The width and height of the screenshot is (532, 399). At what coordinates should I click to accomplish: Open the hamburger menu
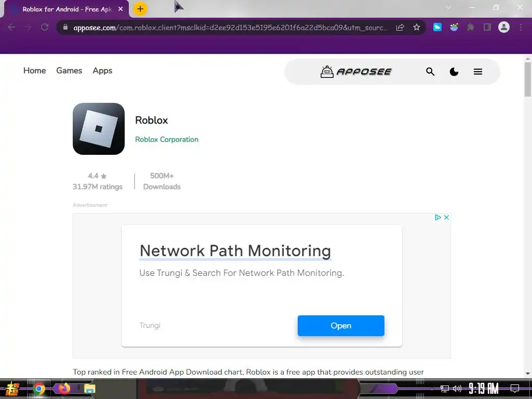pos(478,72)
